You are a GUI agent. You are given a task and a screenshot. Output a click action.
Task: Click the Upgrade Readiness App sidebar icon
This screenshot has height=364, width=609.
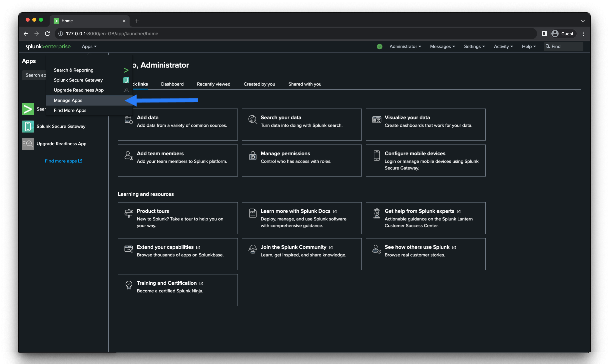click(x=28, y=144)
